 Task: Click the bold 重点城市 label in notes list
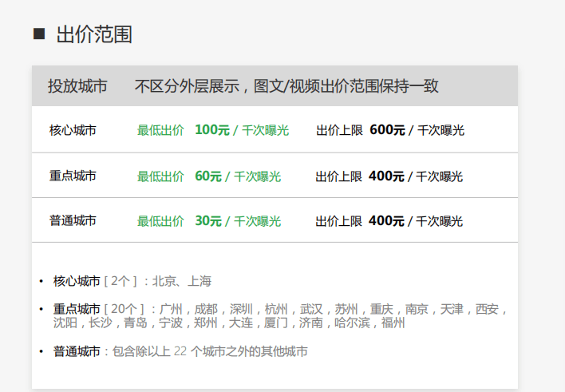click(x=77, y=309)
